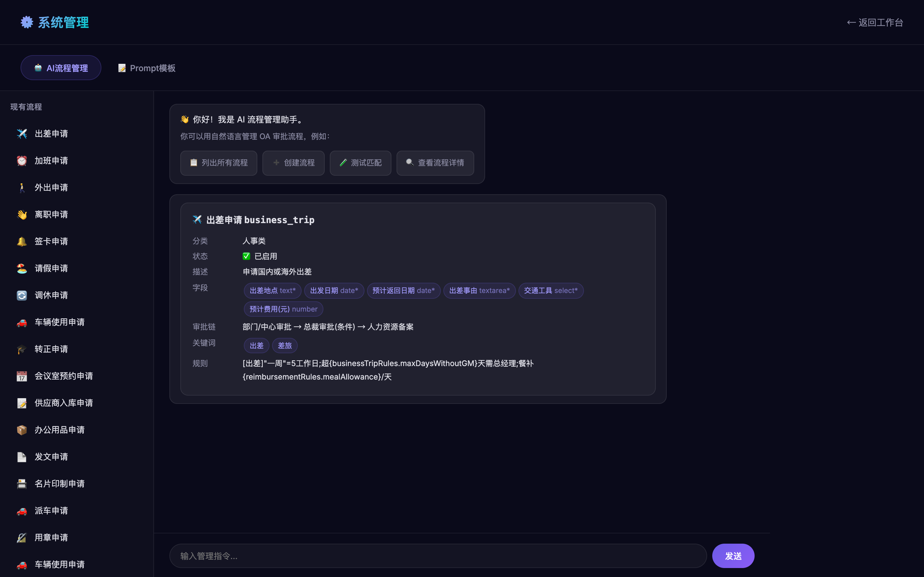Click the calendar icon for 会议室预约申请
Image resolution: width=924 pixels, height=577 pixels.
[22, 376]
